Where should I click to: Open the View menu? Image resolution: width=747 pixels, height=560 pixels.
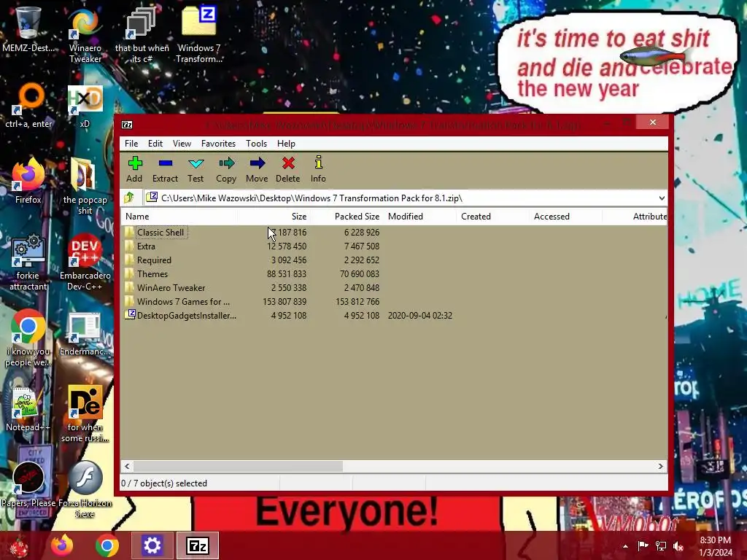(x=182, y=144)
